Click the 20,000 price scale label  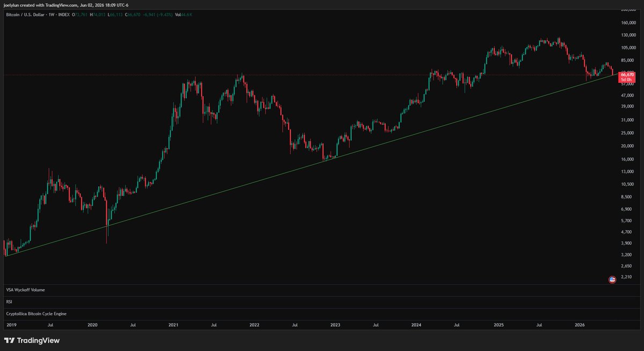(626, 146)
